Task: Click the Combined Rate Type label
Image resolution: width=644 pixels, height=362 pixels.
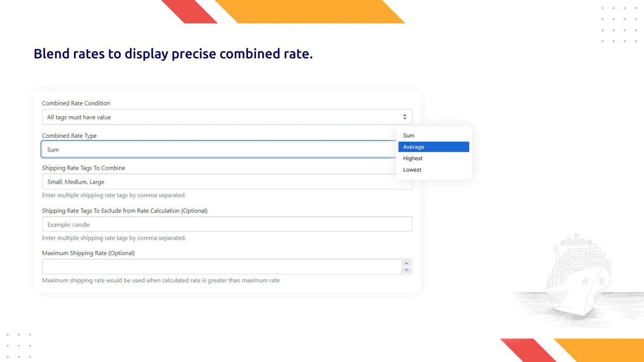Action: tap(69, 135)
